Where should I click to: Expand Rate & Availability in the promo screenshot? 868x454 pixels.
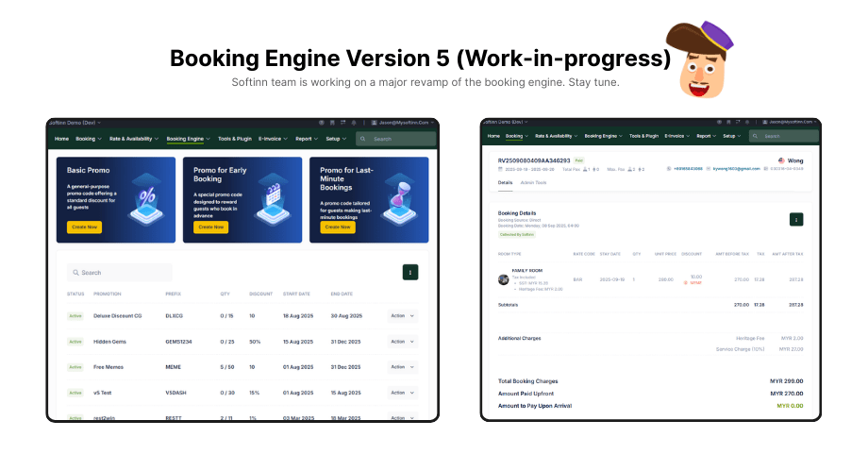134,139
